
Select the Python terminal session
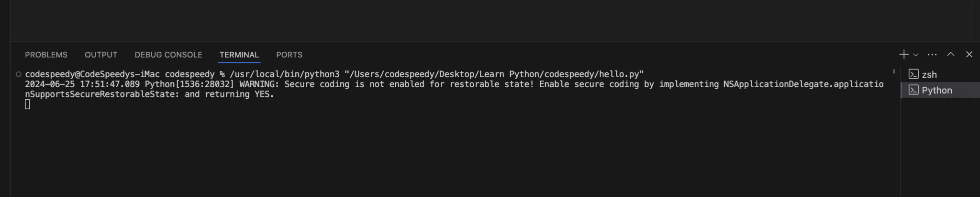[940, 90]
